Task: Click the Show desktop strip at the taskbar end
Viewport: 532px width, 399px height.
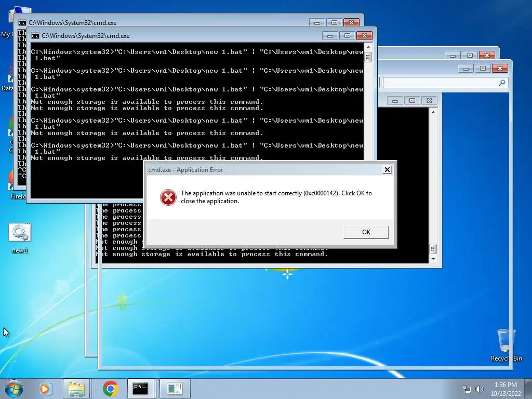Action: click(528, 389)
